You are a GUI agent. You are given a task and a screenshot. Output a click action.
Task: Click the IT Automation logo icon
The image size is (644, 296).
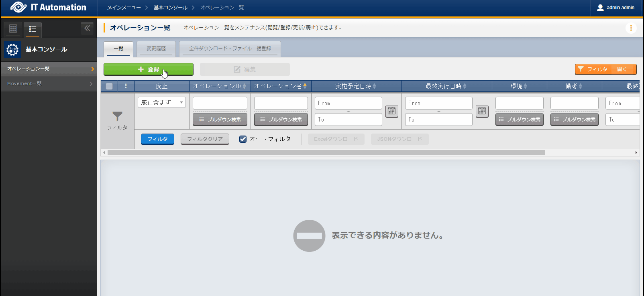pos(18,7)
